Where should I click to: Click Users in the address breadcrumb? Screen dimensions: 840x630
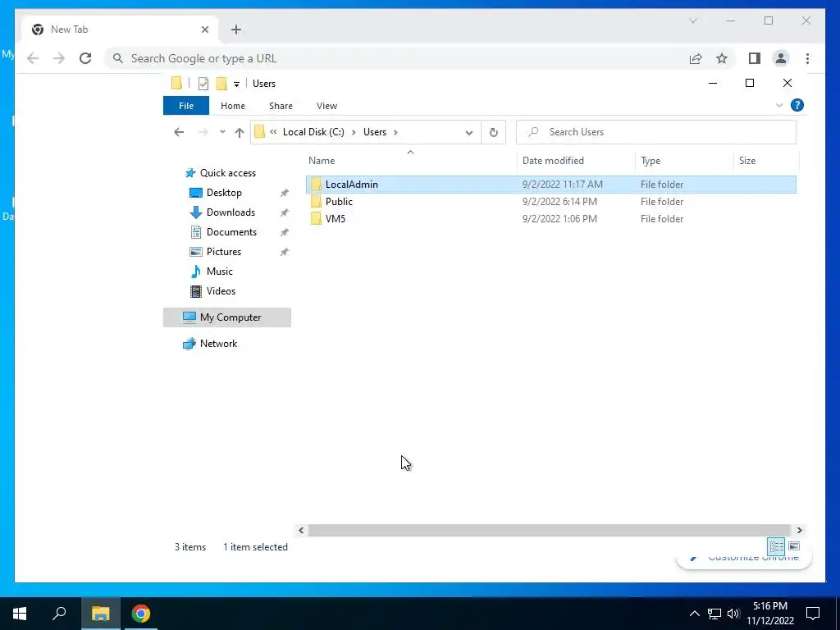[x=374, y=132]
